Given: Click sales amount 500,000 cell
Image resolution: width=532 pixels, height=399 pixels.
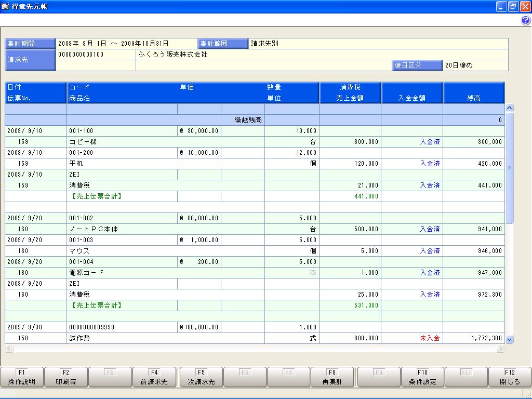Looking at the screenshot, I should pyautogui.click(x=350, y=229).
